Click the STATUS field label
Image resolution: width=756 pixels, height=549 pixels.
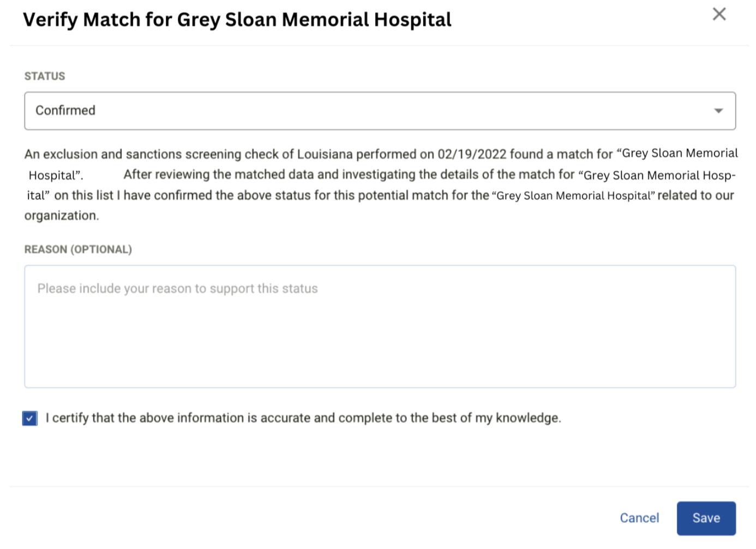pyautogui.click(x=45, y=76)
